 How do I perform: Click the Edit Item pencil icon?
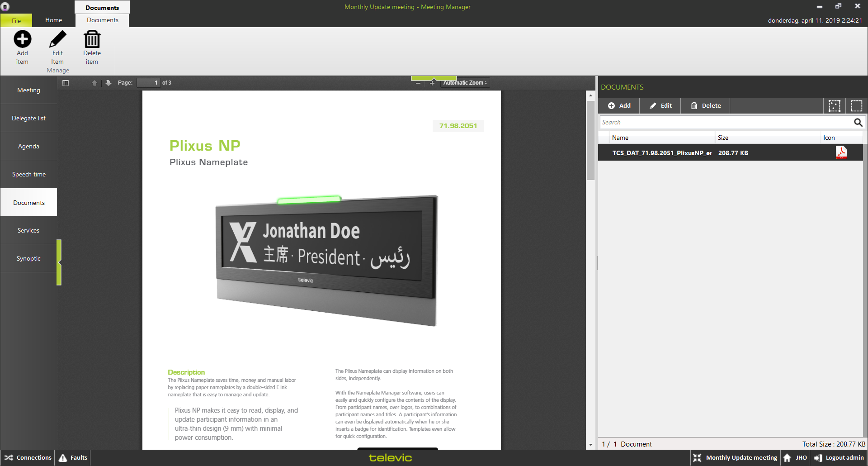tap(57, 39)
